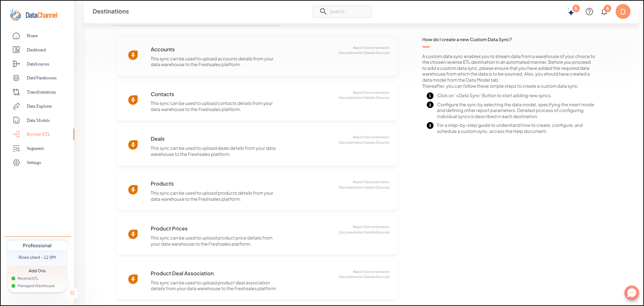Screen dimensions: 644x306
Task: Click the Product Deal Association sync icon
Action: (133, 279)
